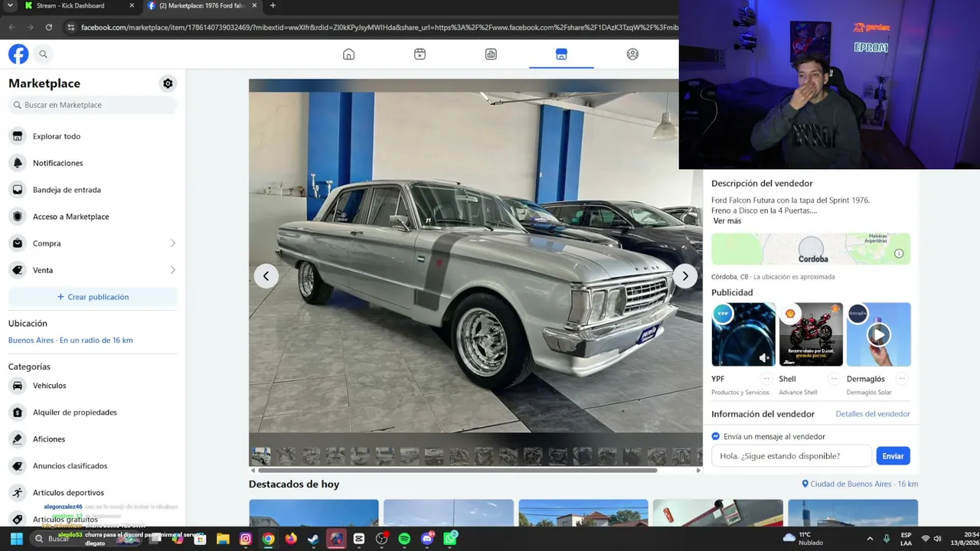Image resolution: width=980 pixels, height=551 pixels.
Task: Go to the Facebook Home feed icon
Action: coord(348,54)
